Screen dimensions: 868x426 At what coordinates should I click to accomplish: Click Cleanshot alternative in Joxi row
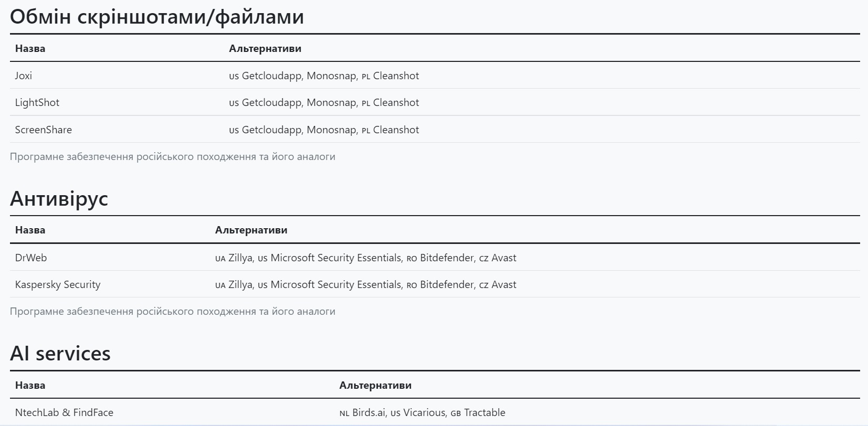pos(396,76)
